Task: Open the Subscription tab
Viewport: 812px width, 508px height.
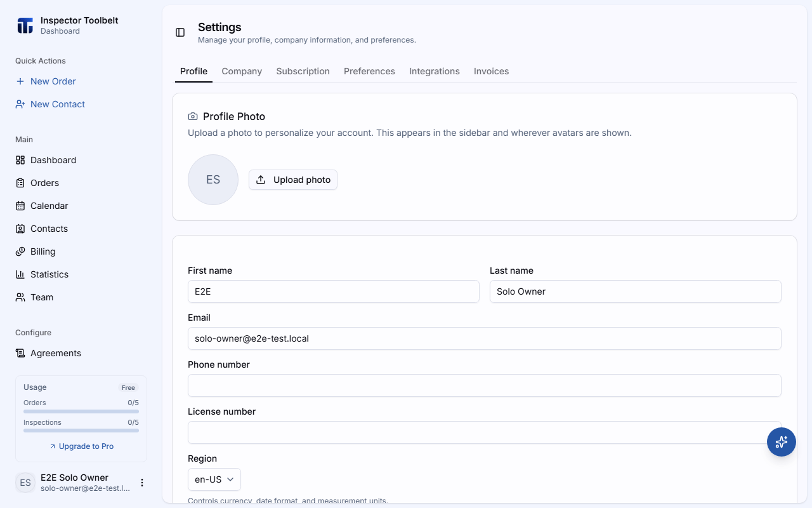Action: (x=303, y=71)
